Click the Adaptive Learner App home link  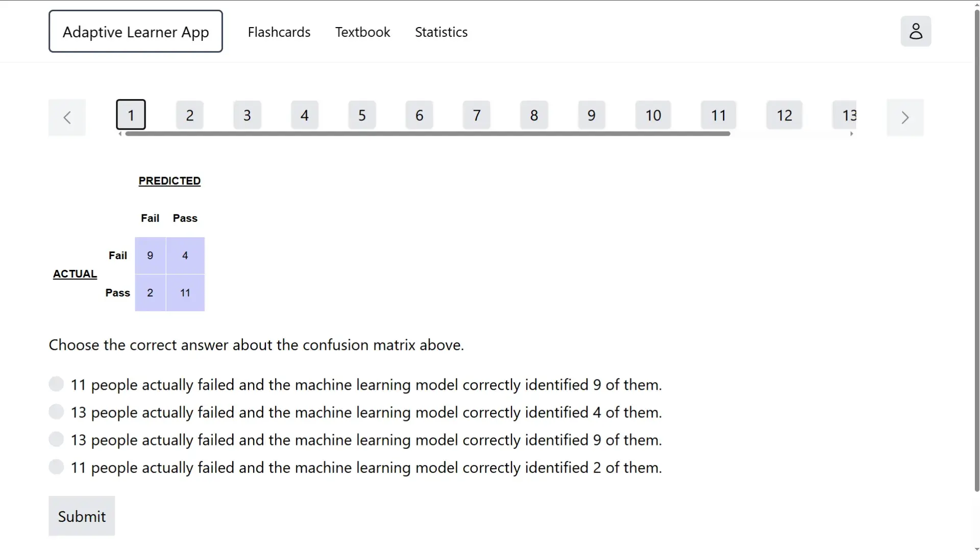135,31
